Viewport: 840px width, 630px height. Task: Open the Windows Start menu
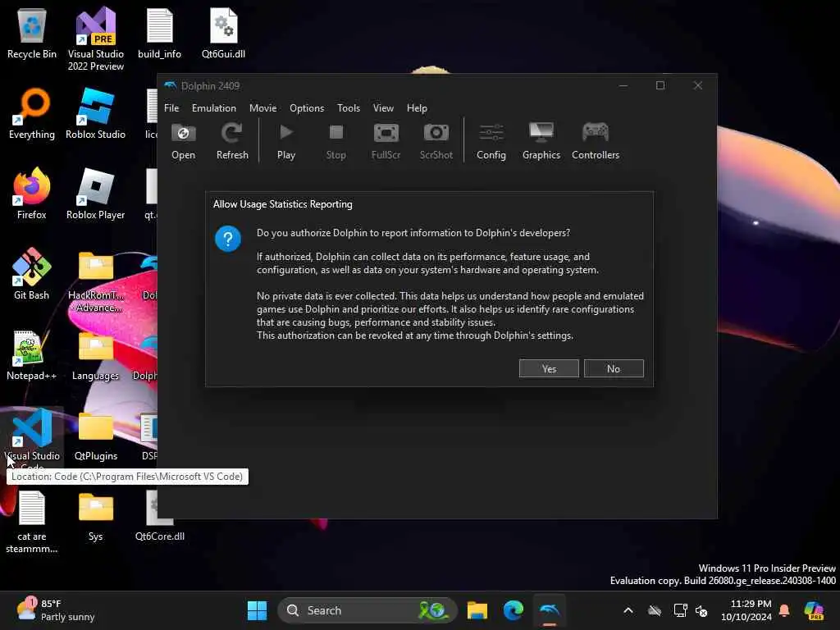pos(257,610)
